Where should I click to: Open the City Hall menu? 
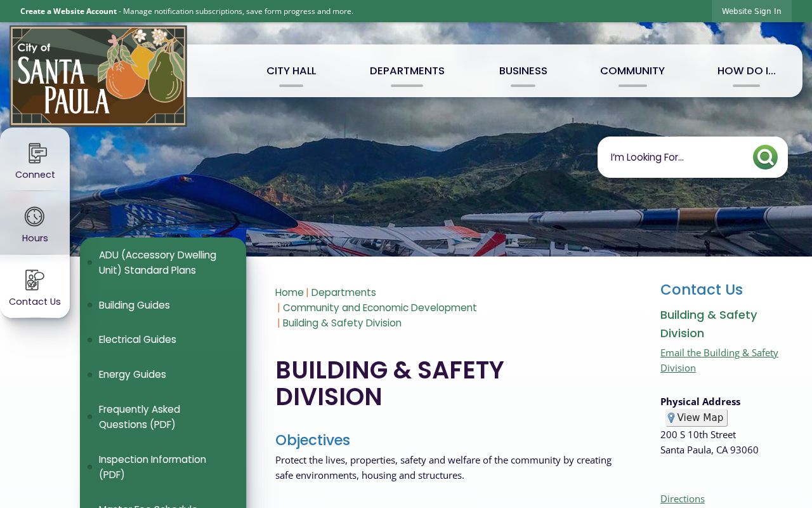click(x=291, y=71)
